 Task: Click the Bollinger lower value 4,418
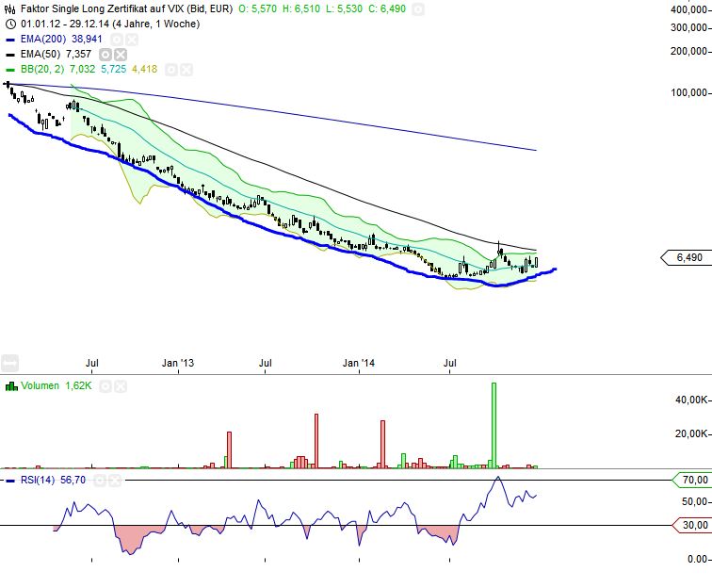(144, 69)
